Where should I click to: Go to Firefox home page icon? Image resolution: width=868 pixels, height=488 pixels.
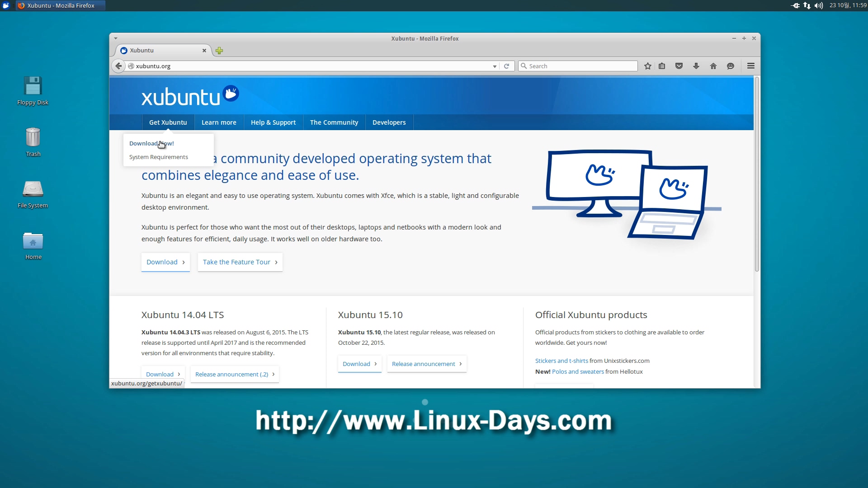point(713,66)
